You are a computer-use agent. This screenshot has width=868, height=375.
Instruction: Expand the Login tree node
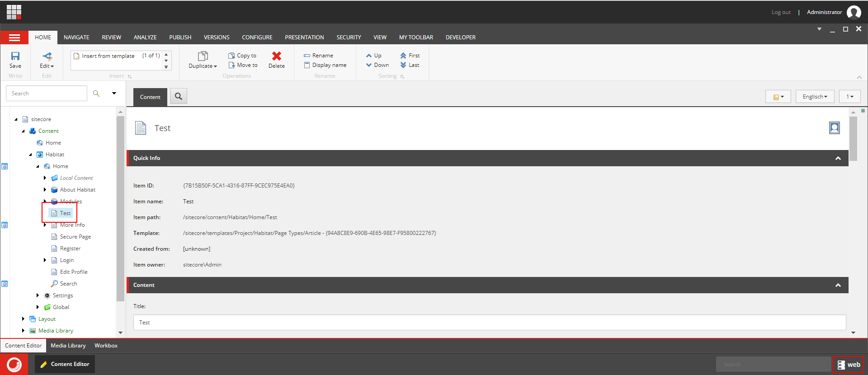[x=45, y=260]
